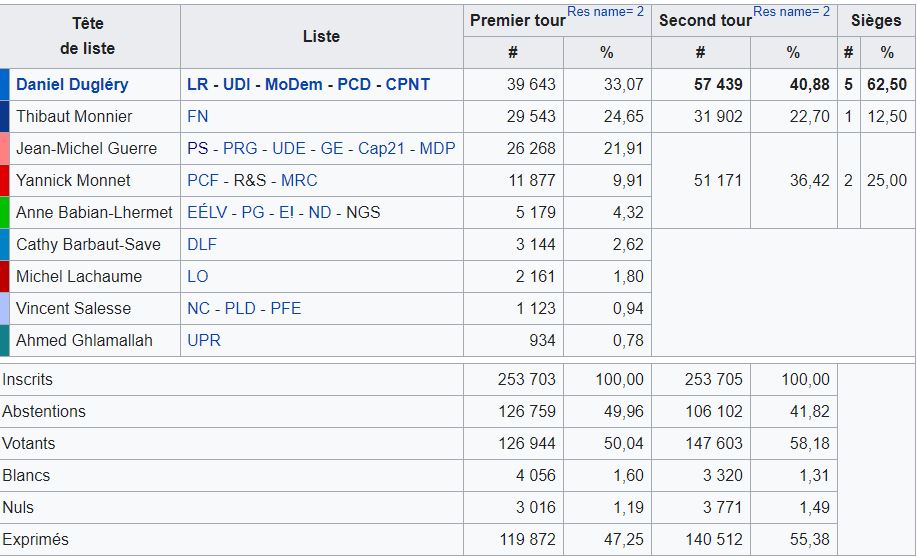
Task: Open the MoDem party link
Action: [x=294, y=85]
